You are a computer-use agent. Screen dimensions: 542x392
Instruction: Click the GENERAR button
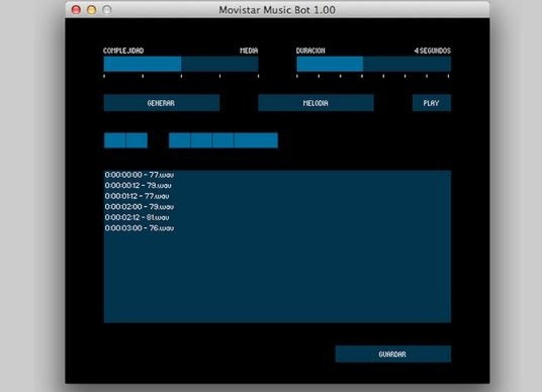click(161, 103)
